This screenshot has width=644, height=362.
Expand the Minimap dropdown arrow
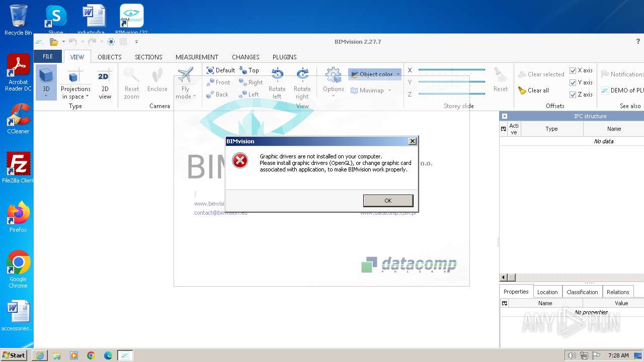click(x=389, y=90)
